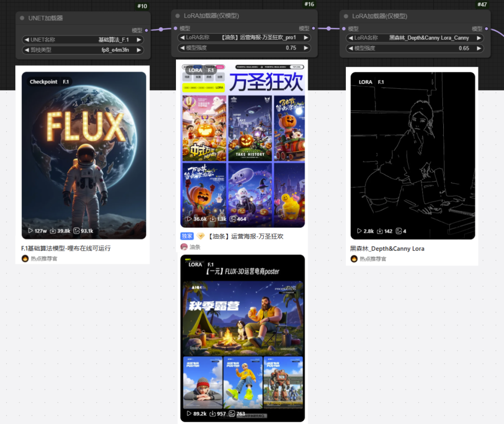
Task: Click node #47 LoRA加载器(仅模型) title
Action: point(379,16)
